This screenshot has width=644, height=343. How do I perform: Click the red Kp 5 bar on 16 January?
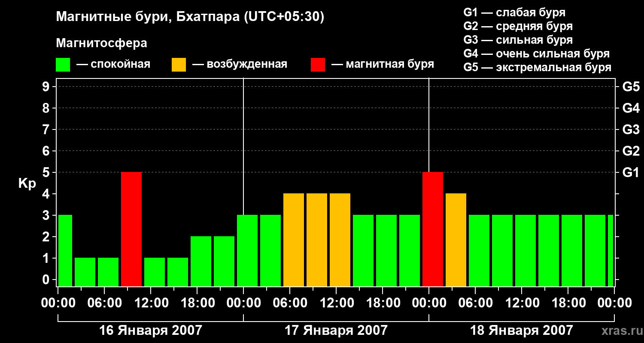(x=131, y=229)
